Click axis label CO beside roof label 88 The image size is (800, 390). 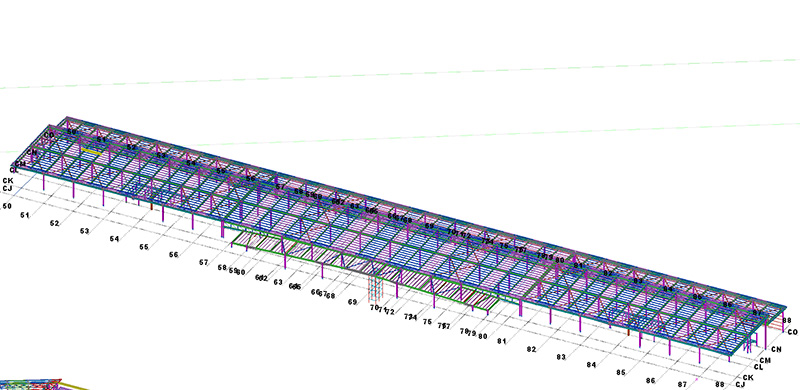pyautogui.click(x=792, y=332)
